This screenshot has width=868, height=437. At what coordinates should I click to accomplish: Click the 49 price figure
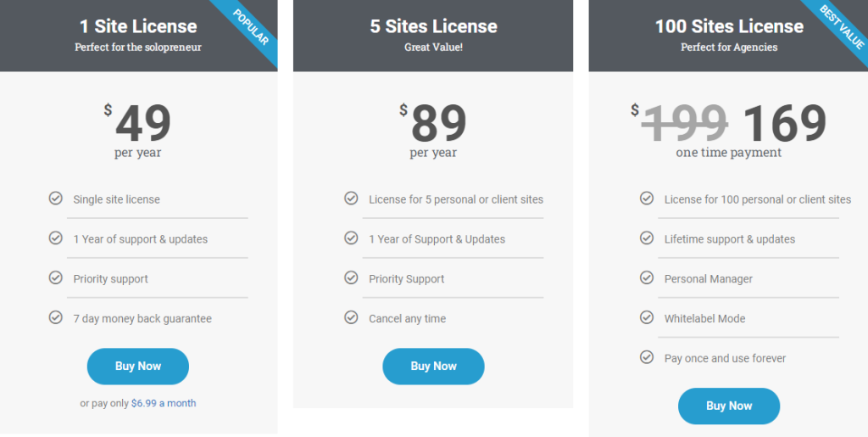pyautogui.click(x=143, y=124)
